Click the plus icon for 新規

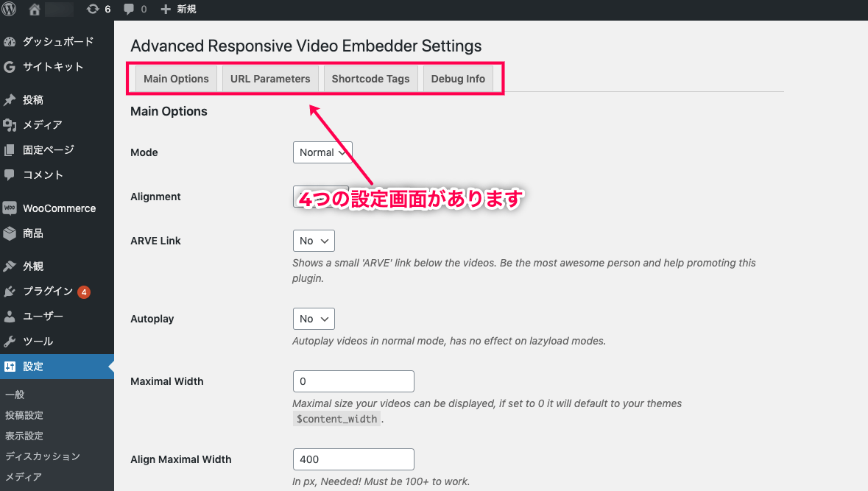(x=165, y=9)
